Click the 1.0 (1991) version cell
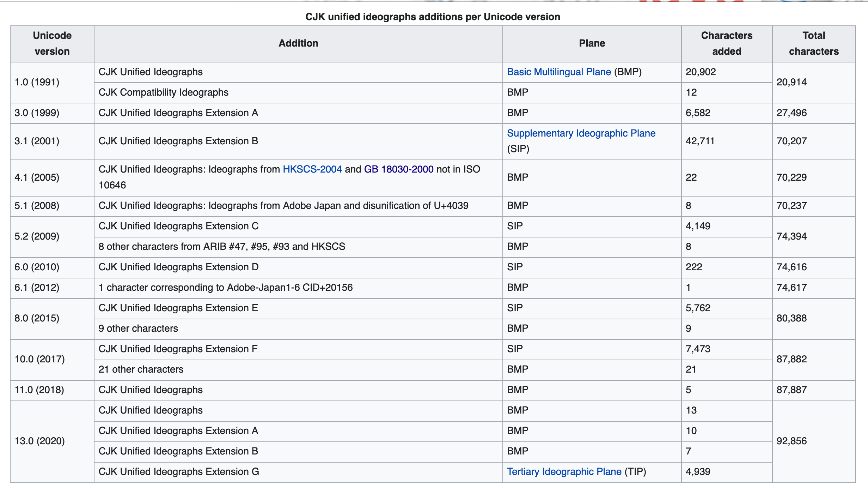Image resolution: width=868 pixels, height=494 pixels. (37, 82)
